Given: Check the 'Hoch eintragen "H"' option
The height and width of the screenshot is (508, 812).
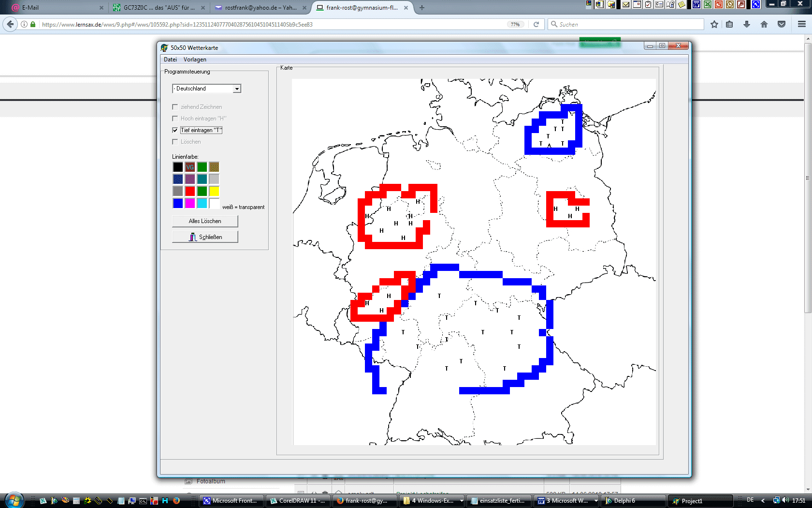Looking at the screenshot, I should coord(175,119).
